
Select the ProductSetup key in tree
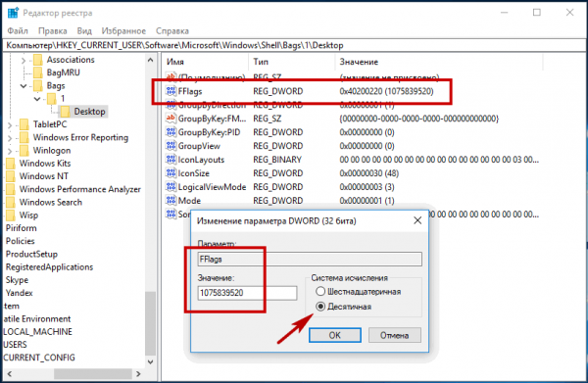click(31, 254)
